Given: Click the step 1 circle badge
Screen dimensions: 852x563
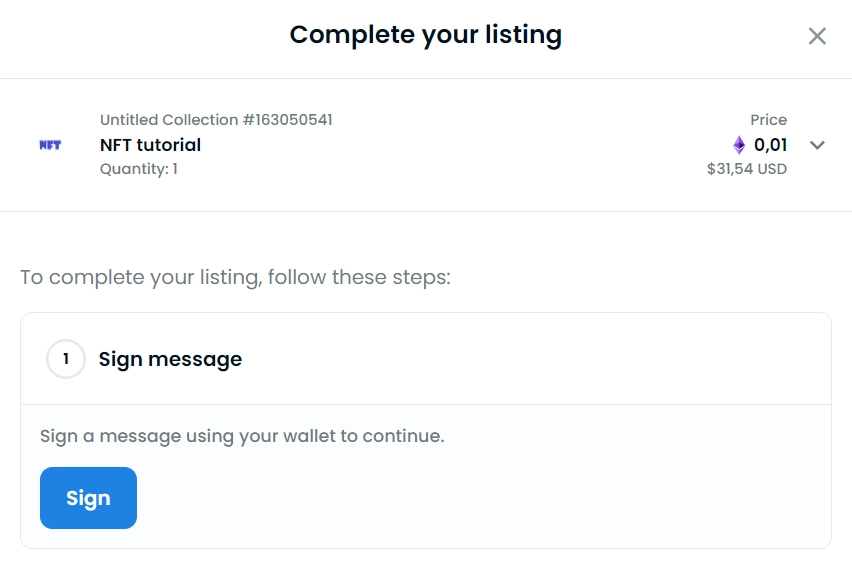Looking at the screenshot, I should 66,359.
